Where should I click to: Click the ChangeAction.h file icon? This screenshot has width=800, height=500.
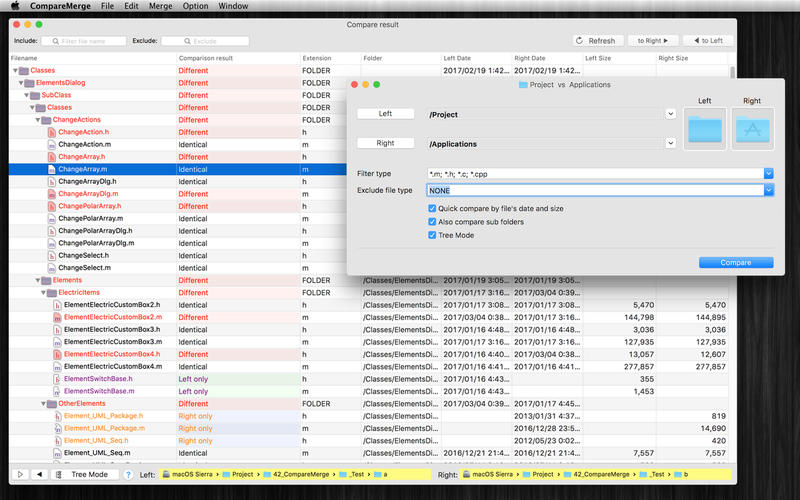pos(52,132)
